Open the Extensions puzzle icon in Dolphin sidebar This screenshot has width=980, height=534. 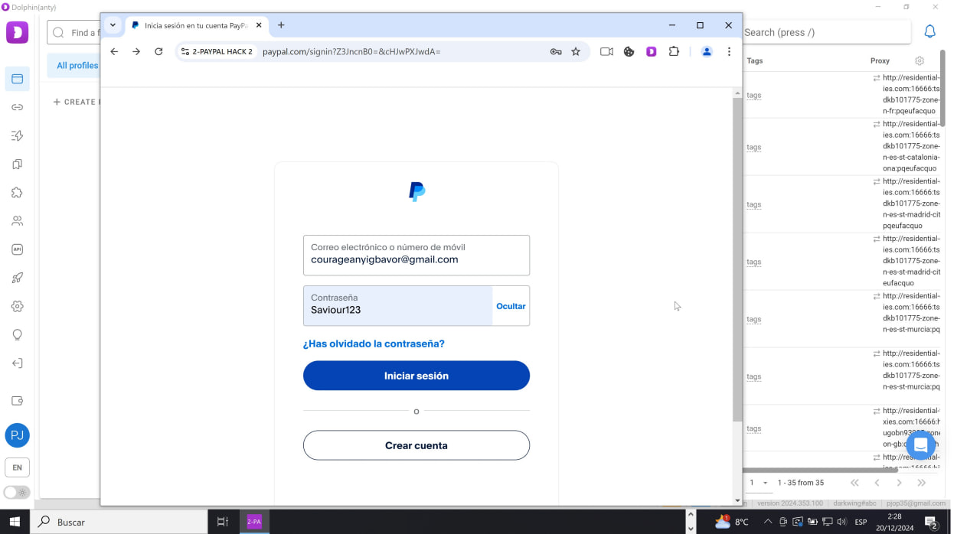(17, 193)
